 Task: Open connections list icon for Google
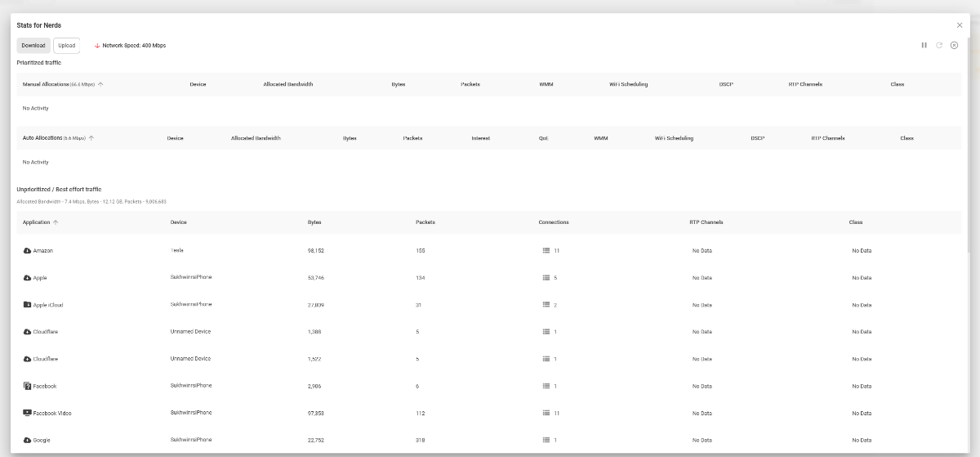pos(546,440)
